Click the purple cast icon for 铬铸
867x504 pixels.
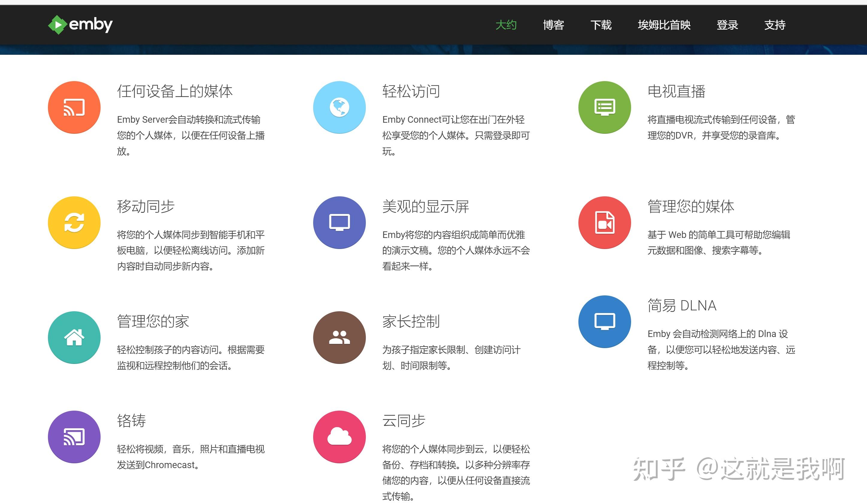(74, 437)
